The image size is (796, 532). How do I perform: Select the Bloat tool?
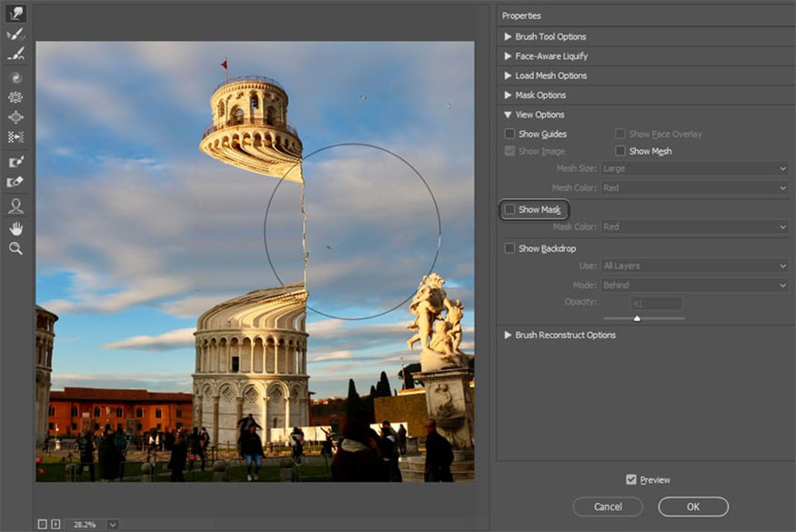tap(15, 117)
